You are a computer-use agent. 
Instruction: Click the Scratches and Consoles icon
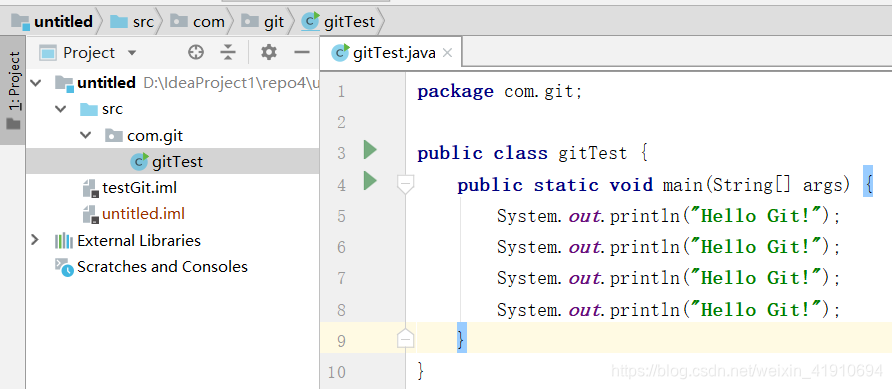64,267
